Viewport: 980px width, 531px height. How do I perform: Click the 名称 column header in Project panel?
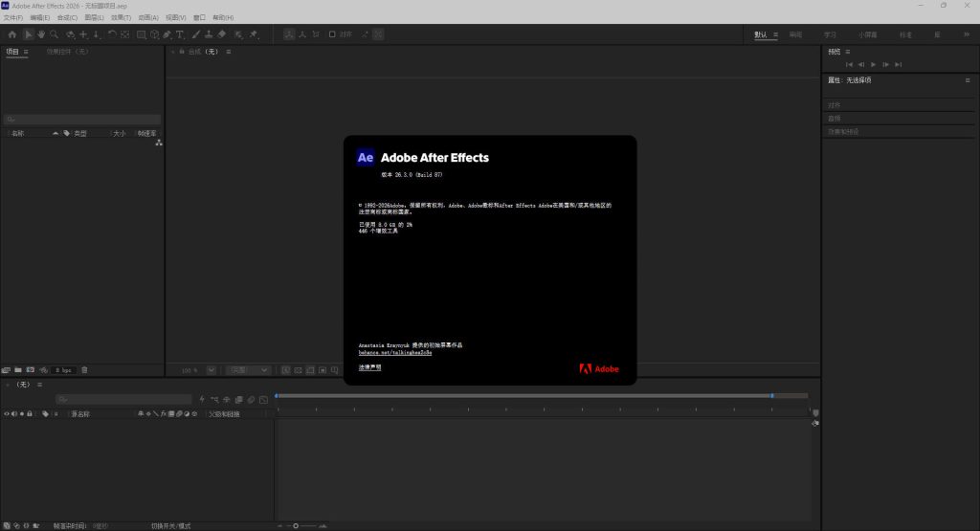[17, 133]
